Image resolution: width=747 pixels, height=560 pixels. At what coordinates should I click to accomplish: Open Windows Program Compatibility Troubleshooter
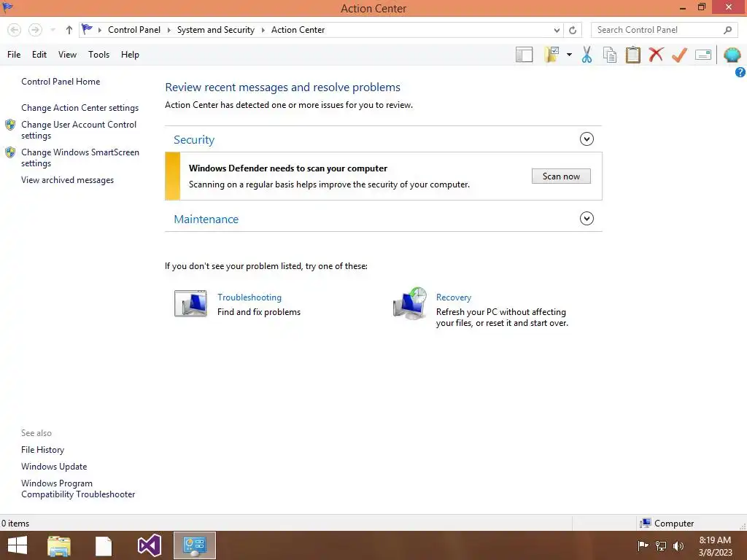78,489
